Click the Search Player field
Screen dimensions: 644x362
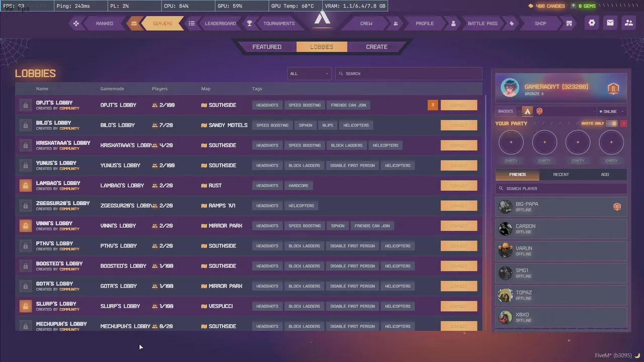[561, 189]
